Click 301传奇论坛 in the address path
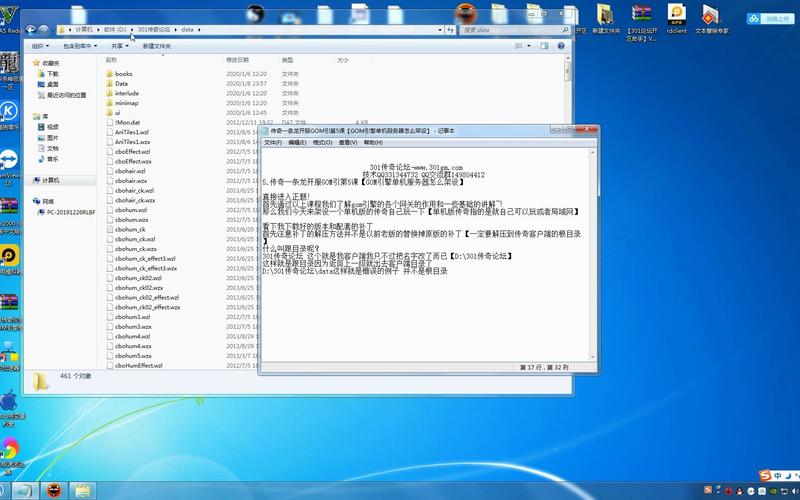This screenshot has height=500, width=800. (155, 30)
